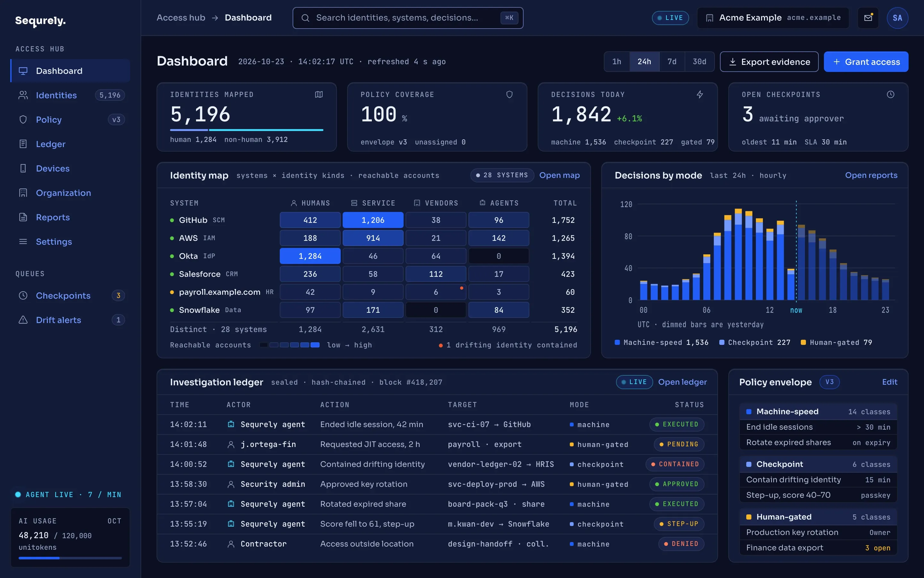Select the 24h time range
This screenshot has height=578, width=924.
644,62
